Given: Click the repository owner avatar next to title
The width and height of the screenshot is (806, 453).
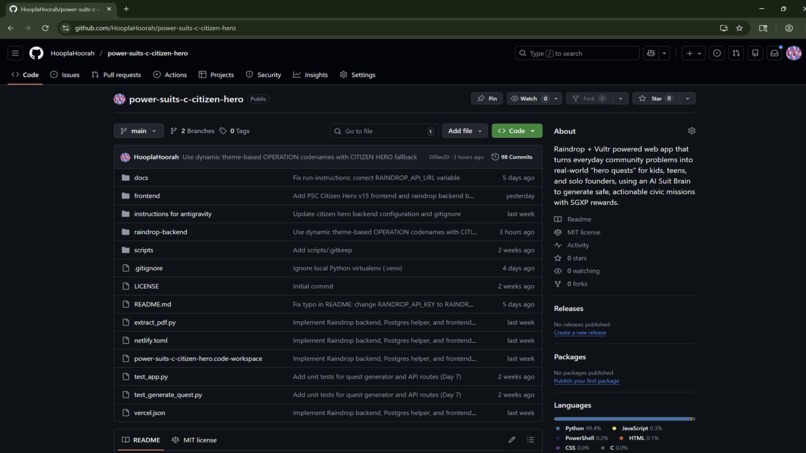Looking at the screenshot, I should (x=119, y=99).
